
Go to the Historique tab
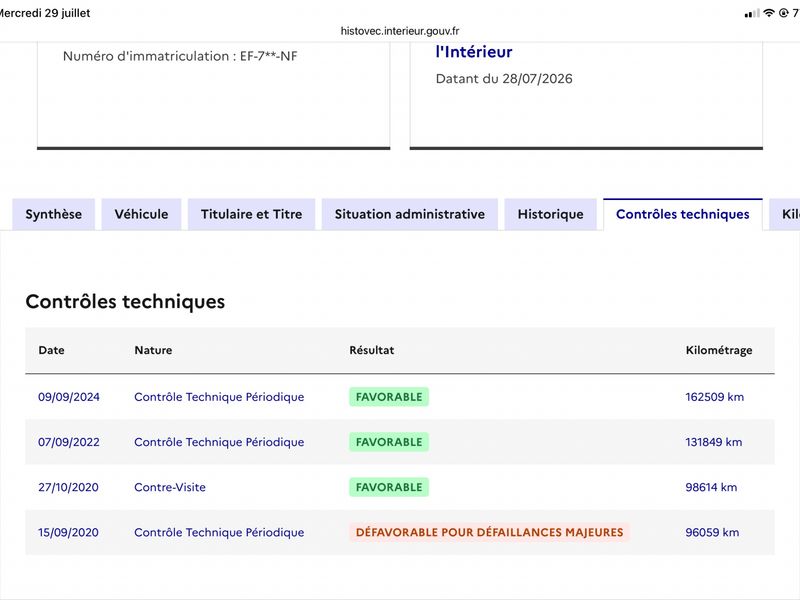pyautogui.click(x=551, y=214)
